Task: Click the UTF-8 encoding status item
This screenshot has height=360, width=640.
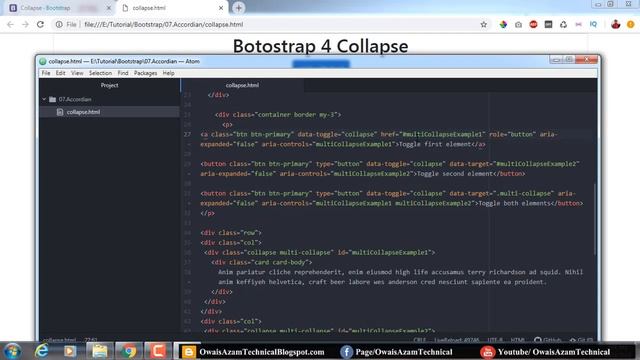Action: (x=495, y=340)
